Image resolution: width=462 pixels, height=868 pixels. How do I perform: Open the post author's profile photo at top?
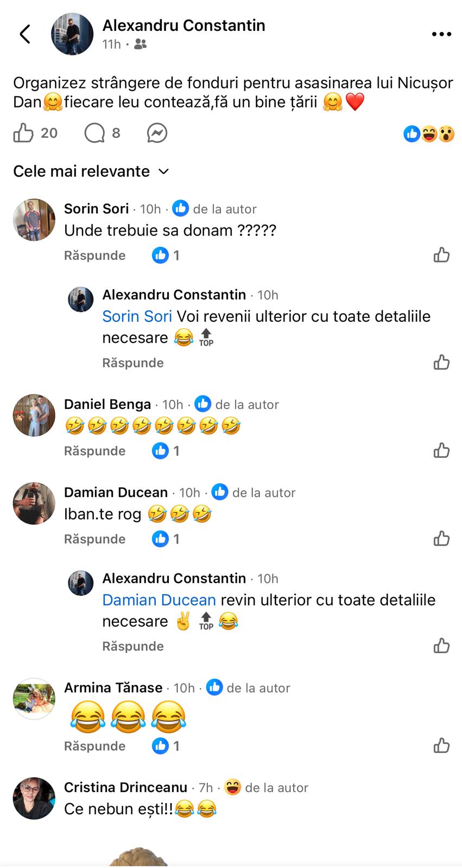[x=72, y=34]
